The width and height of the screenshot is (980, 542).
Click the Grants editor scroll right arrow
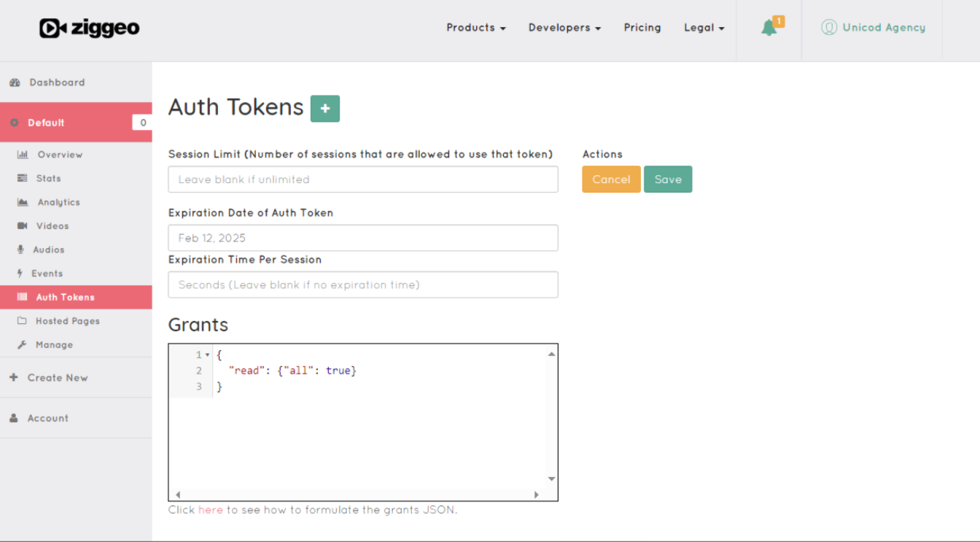pos(537,495)
